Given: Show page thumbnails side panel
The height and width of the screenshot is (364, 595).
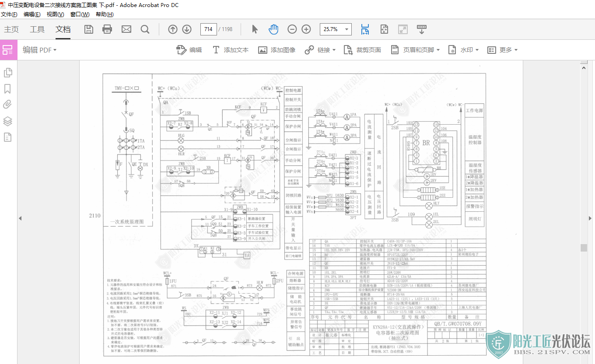Looking at the screenshot, I should 7,73.
